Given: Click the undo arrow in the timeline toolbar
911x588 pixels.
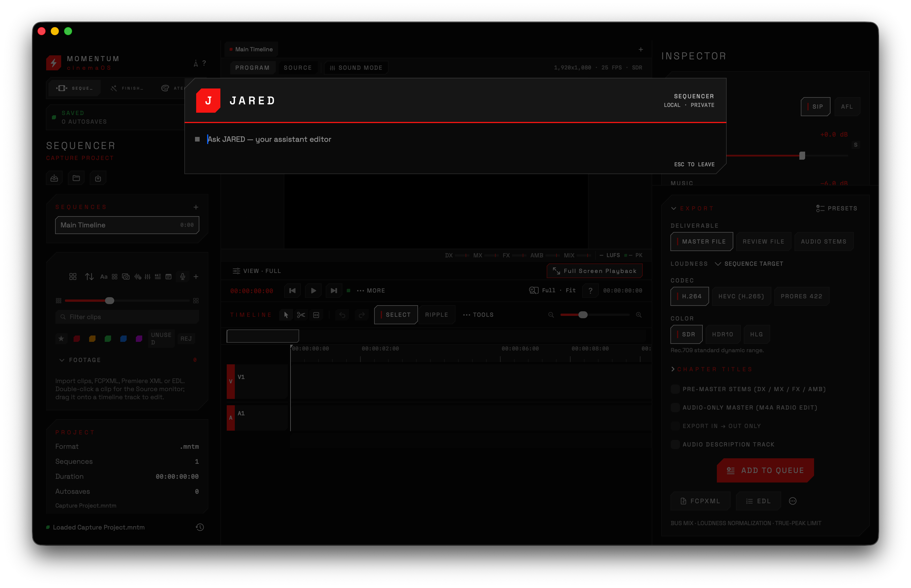Looking at the screenshot, I should (342, 315).
